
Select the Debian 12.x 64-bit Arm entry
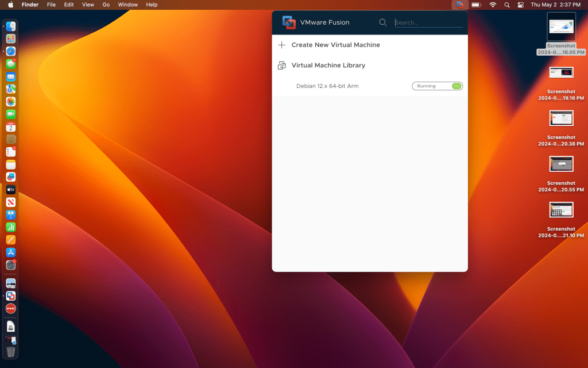pos(327,86)
